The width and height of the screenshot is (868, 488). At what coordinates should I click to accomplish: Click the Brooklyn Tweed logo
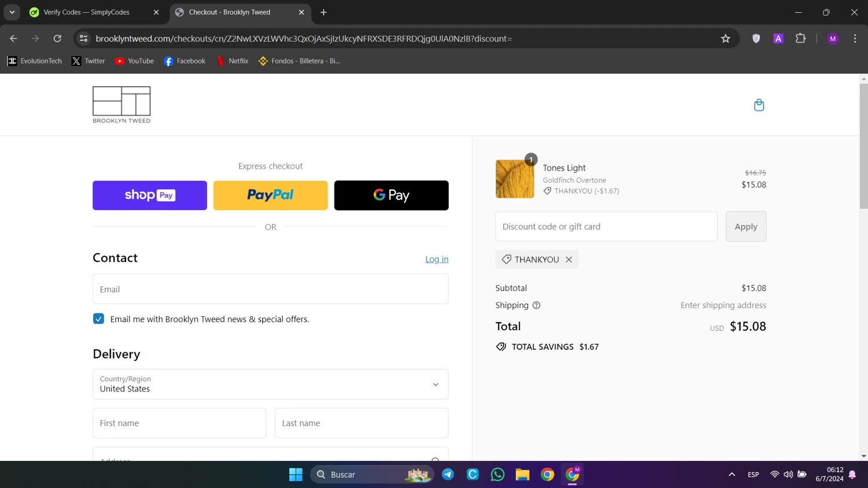(x=122, y=105)
